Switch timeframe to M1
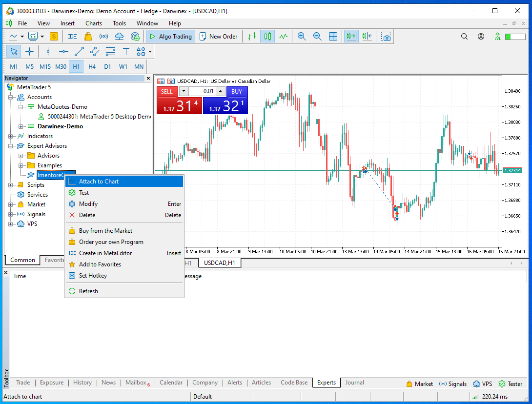The image size is (532, 404). [14, 66]
